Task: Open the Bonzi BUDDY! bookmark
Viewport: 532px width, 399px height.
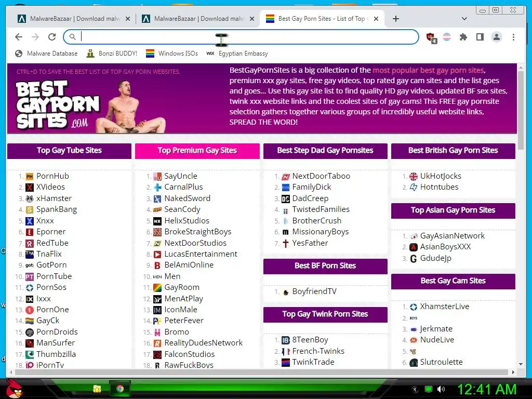Action: coord(112,54)
